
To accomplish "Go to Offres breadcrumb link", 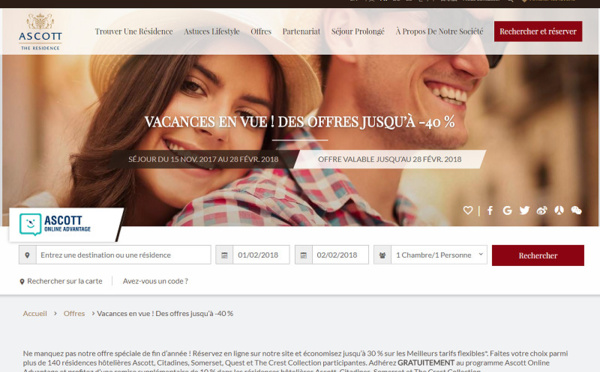I will [74, 313].
